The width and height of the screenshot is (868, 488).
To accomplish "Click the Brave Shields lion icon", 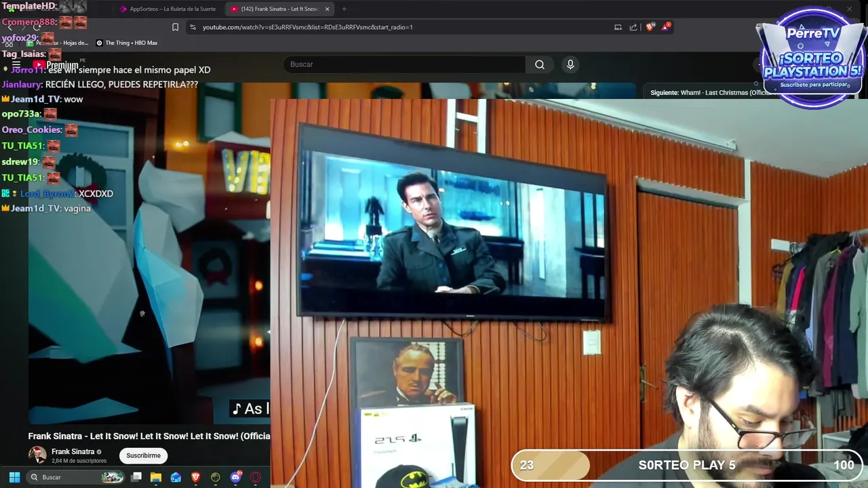I will coord(650,27).
